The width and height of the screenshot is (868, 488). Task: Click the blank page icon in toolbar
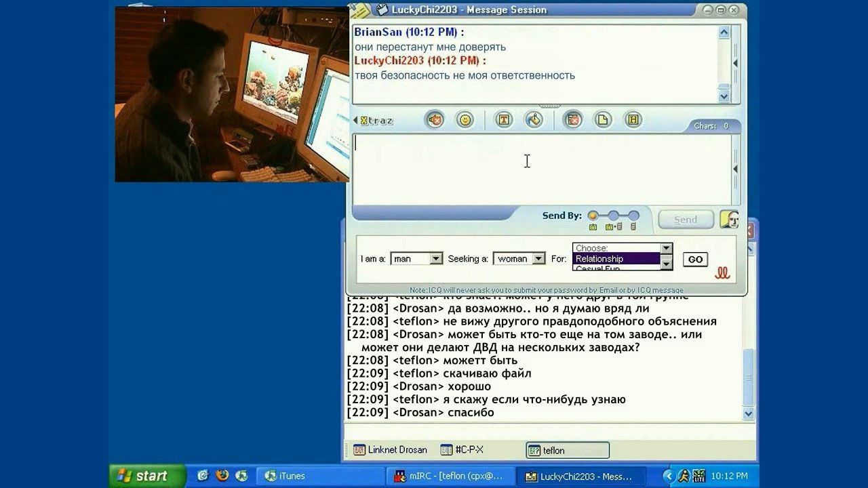[603, 120]
